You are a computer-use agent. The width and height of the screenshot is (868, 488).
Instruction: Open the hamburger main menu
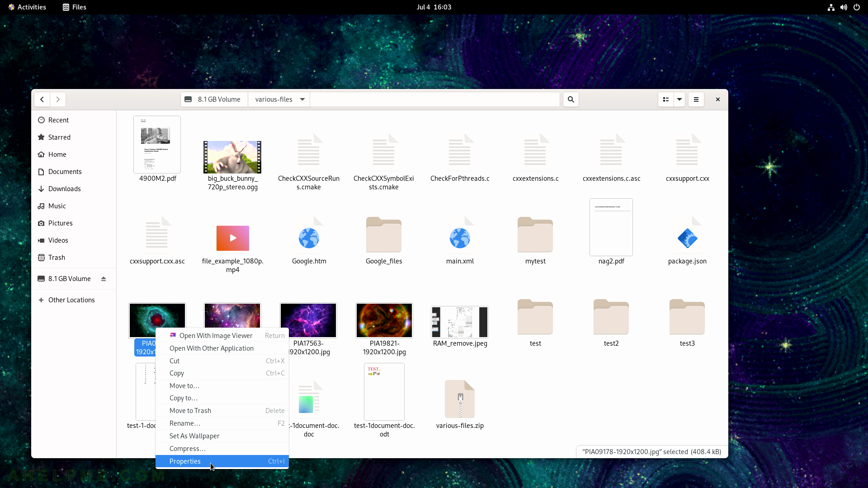pos(696,99)
